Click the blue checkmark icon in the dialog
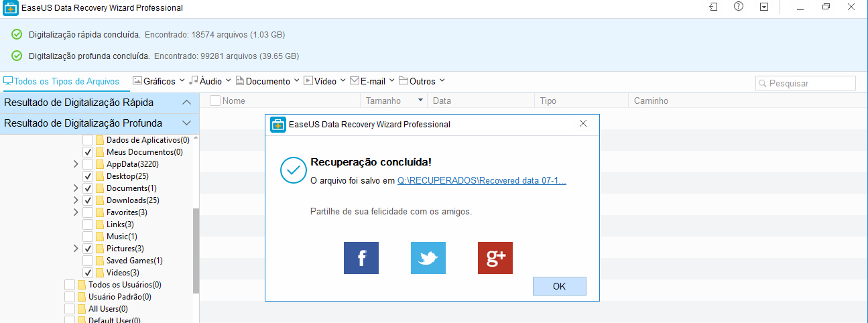Viewport: 868px width, 323px height. click(293, 170)
